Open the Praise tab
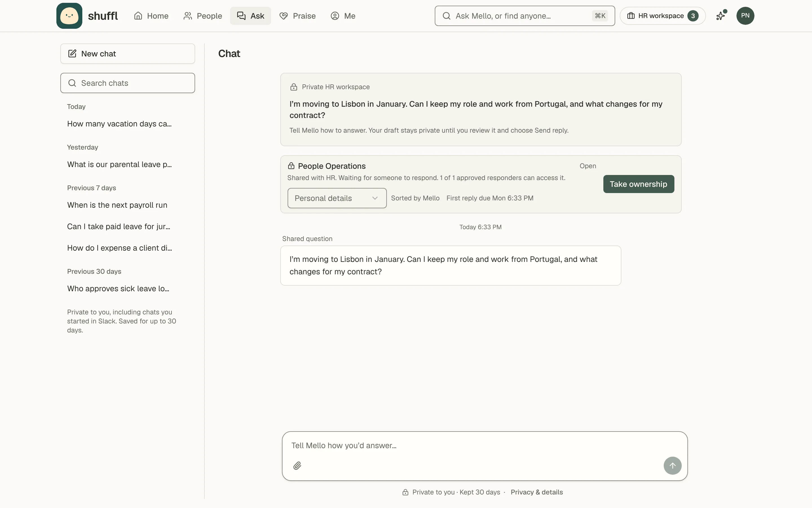 click(x=298, y=16)
